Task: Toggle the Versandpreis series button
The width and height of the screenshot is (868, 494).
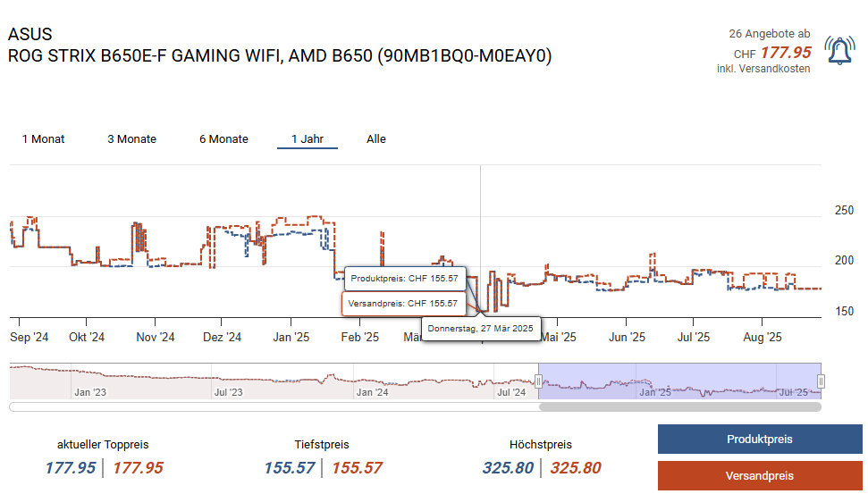Action: [x=760, y=476]
